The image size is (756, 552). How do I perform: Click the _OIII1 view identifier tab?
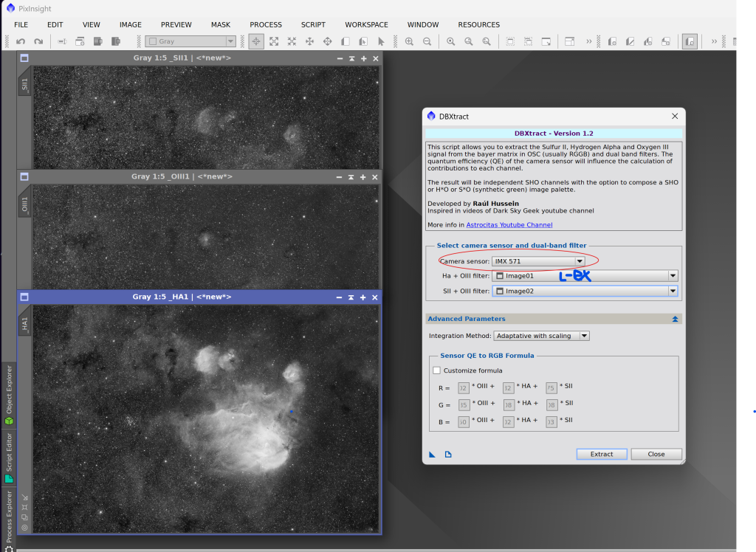[x=24, y=205]
